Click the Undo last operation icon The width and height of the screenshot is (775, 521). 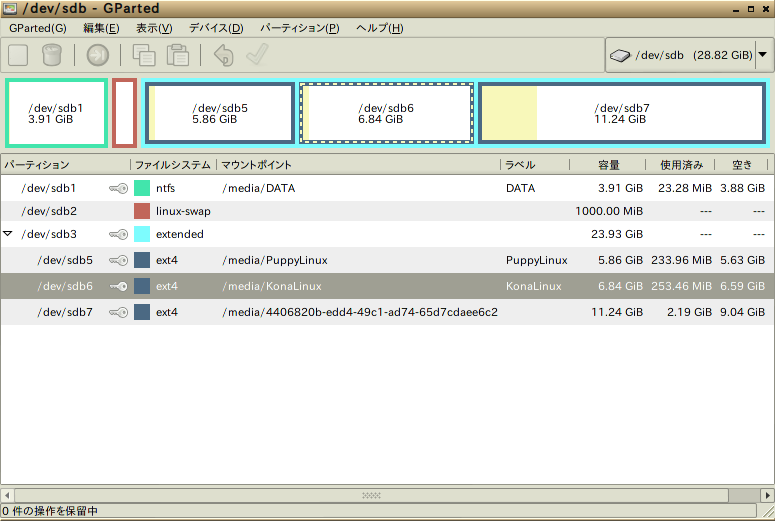(223, 55)
